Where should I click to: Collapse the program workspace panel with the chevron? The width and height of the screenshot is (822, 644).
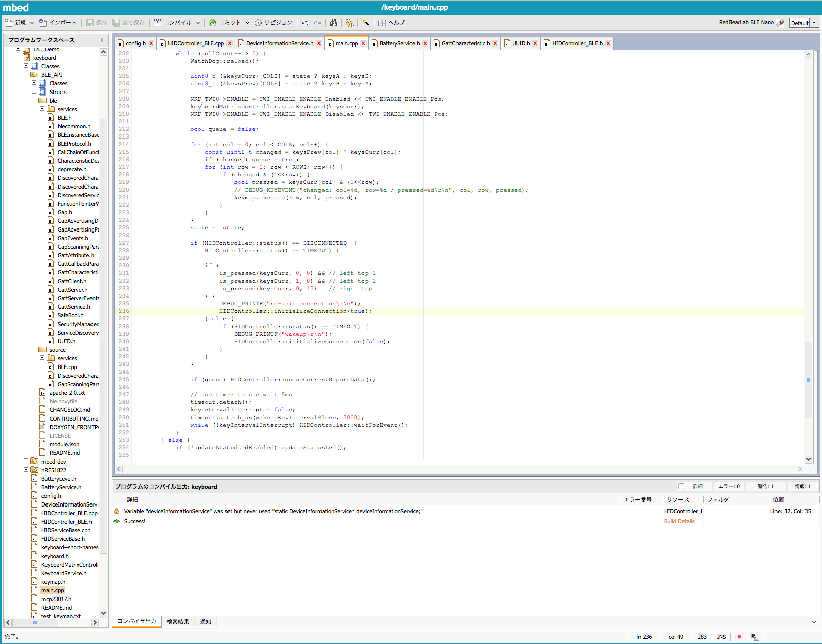pyautogui.click(x=102, y=40)
